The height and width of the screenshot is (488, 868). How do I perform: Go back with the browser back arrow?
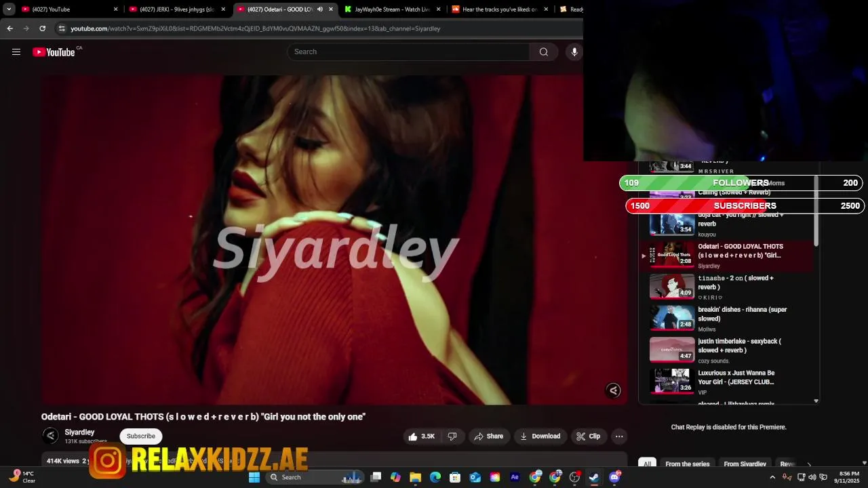[9, 28]
